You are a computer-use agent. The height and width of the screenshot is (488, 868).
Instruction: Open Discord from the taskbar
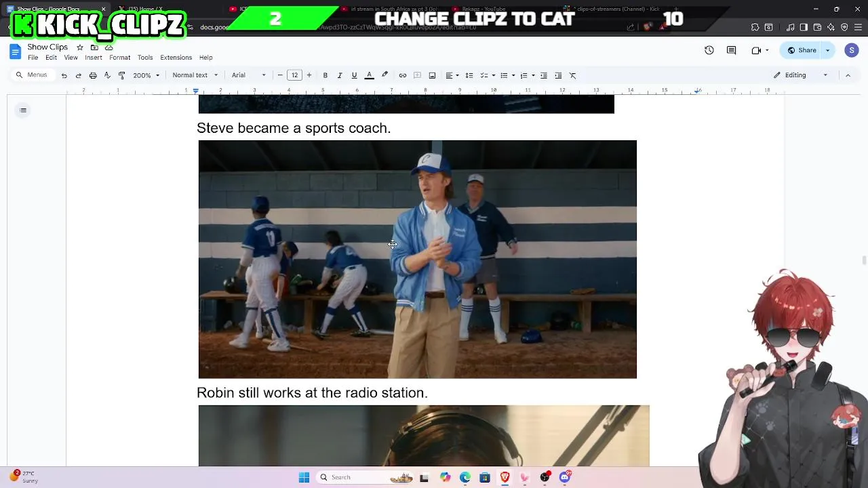(x=565, y=477)
